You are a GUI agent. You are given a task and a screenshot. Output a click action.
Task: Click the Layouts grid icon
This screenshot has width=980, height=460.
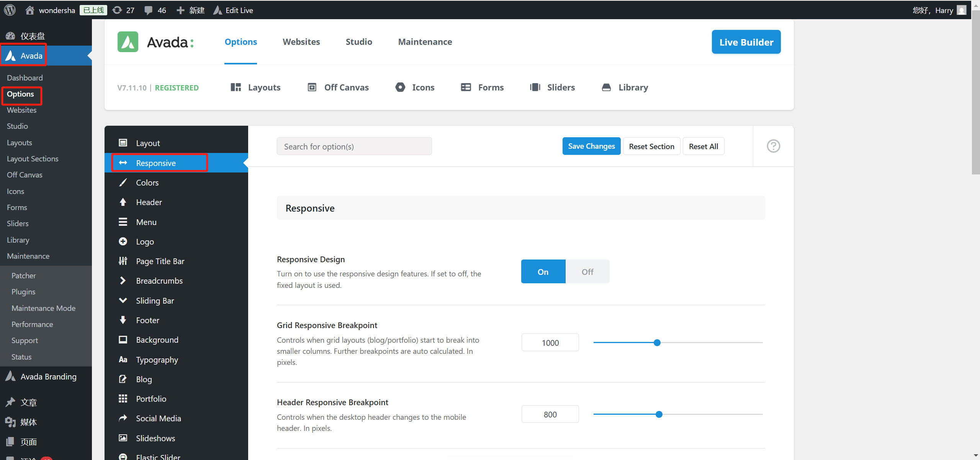tap(236, 87)
